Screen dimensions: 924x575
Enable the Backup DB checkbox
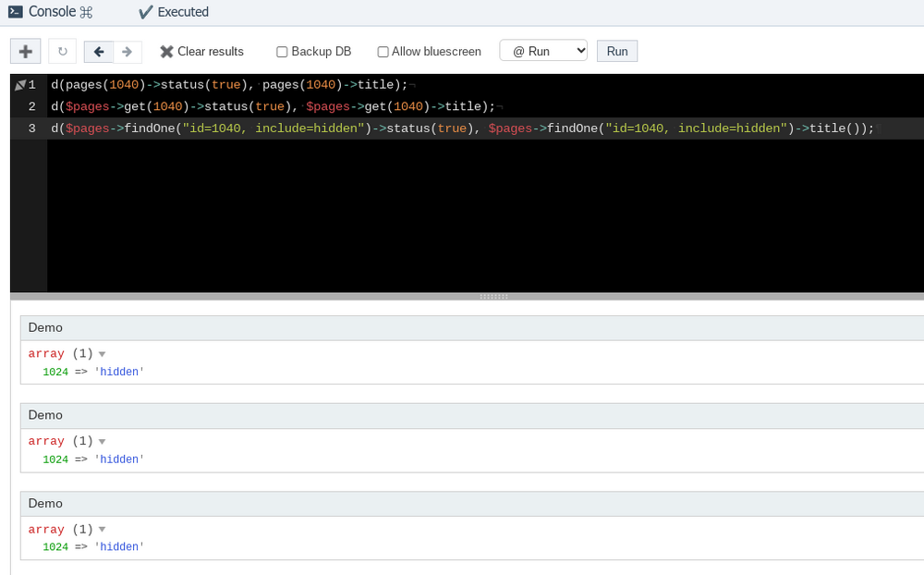[282, 52]
